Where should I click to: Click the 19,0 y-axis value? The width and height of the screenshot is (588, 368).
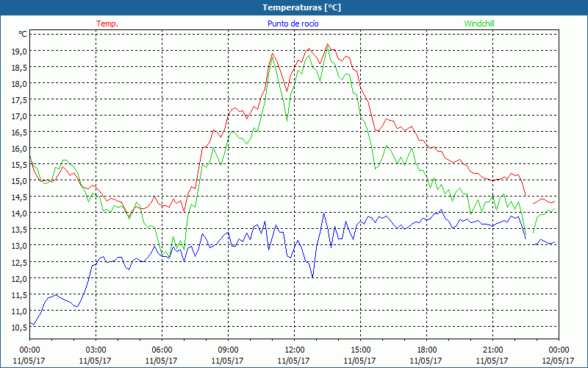pos(19,51)
